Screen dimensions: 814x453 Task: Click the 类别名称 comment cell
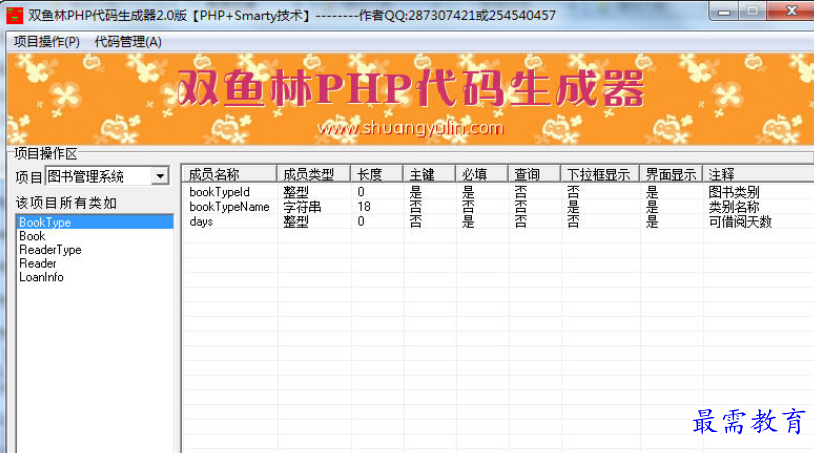(734, 207)
